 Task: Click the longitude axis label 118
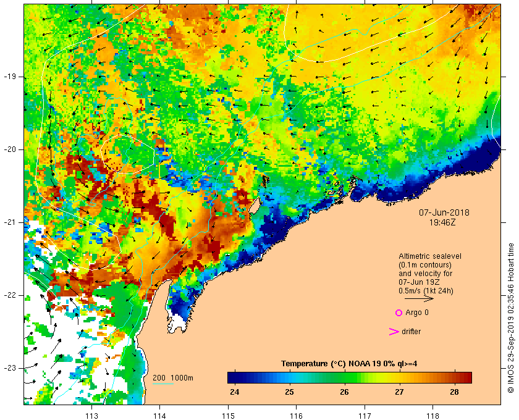pyautogui.click(x=433, y=416)
